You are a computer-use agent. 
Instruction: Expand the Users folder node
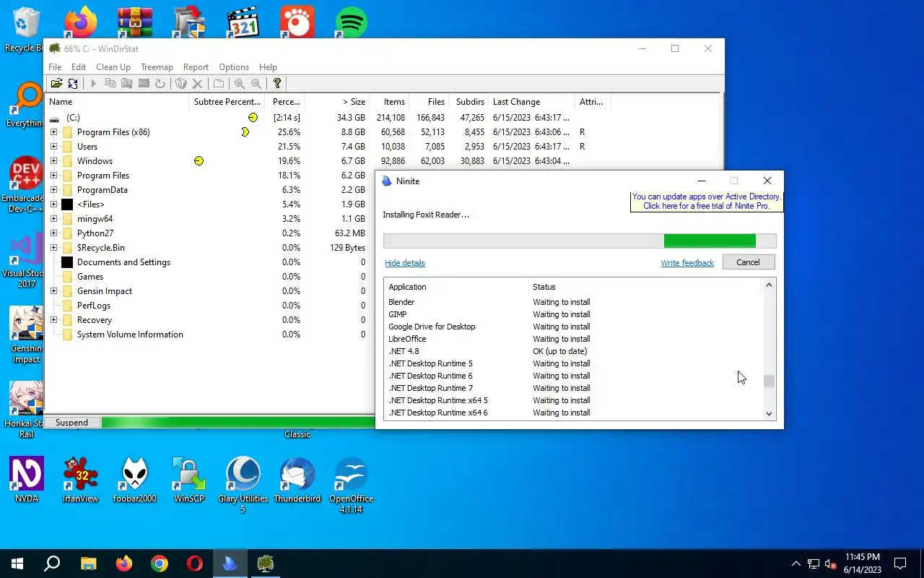click(53, 147)
